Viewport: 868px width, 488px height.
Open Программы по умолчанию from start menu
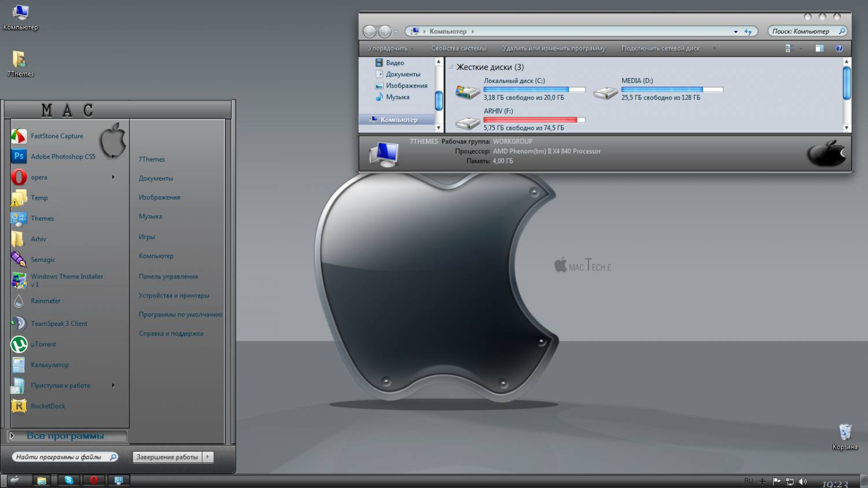[x=181, y=314]
